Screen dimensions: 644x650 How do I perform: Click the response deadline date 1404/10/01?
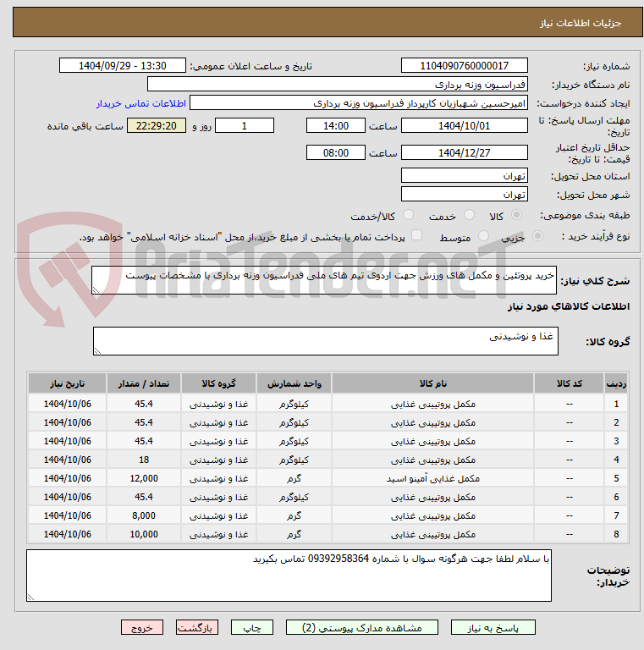pos(464,125)
